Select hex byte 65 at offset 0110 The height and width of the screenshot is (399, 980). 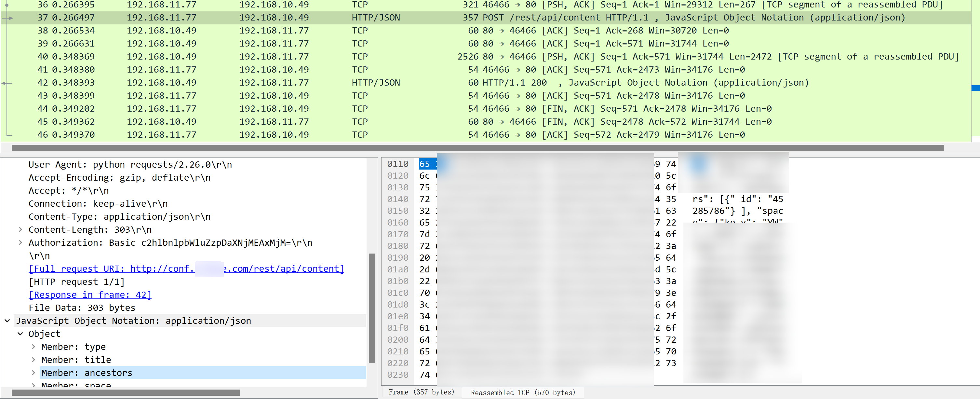(424, 164)
